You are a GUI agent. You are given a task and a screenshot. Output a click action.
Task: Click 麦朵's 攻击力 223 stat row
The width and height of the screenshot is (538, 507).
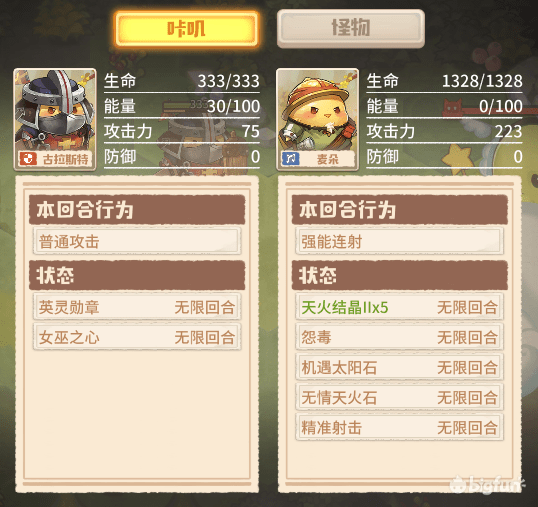(444, 131)
